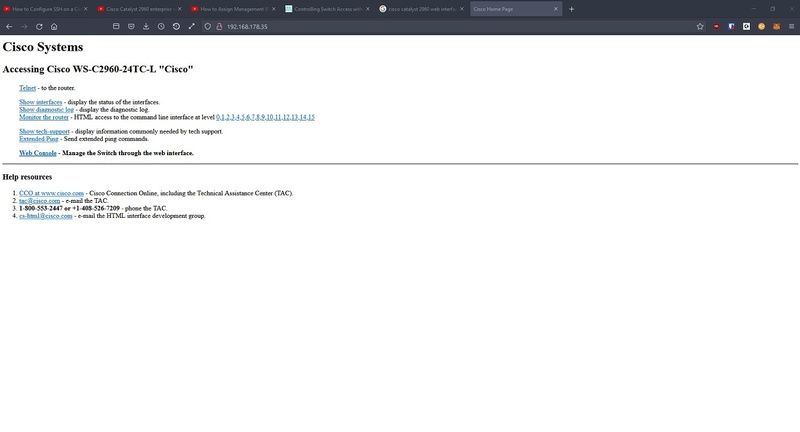Open the Extended Ping link
Screen dimensions: 800x432
coord(39,139)
